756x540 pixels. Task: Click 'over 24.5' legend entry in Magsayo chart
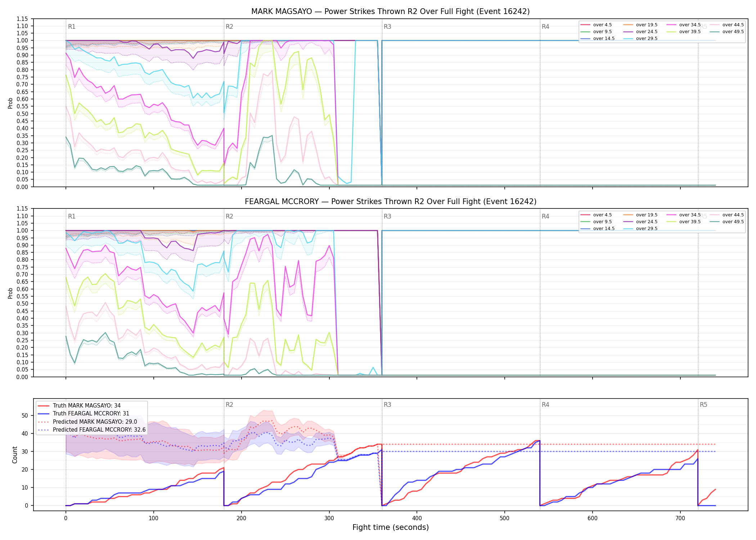[x=639, y=32]
